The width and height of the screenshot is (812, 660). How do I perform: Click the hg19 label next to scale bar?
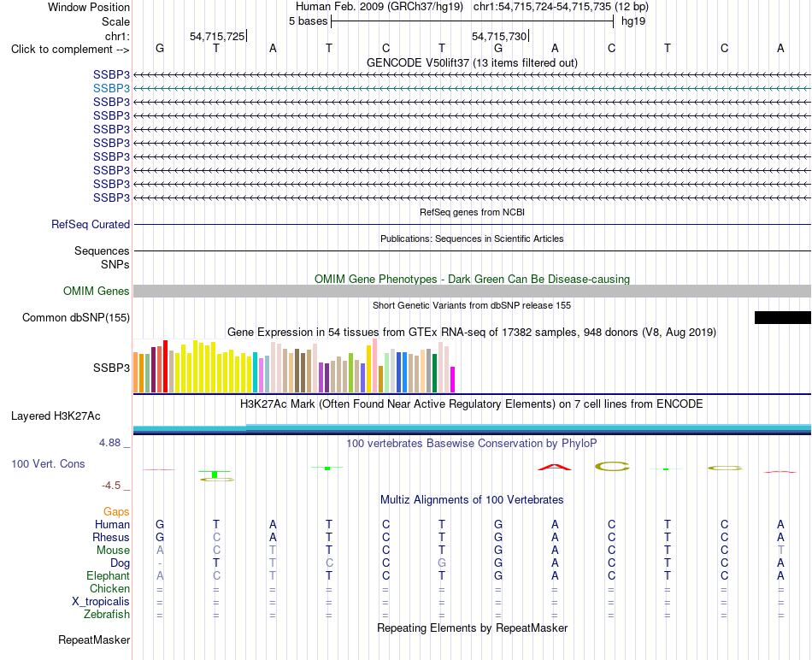633,21
